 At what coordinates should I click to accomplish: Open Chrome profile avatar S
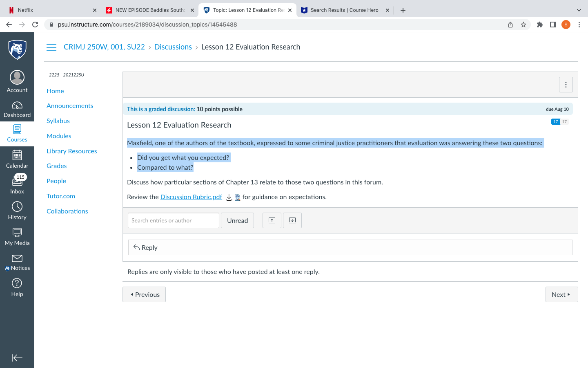tap(566, 25)
